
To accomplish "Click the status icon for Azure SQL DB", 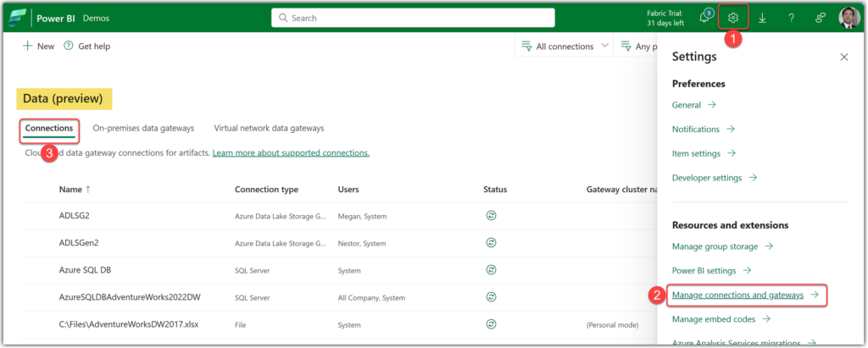I will pyautogui.click(x=491, y=270).
